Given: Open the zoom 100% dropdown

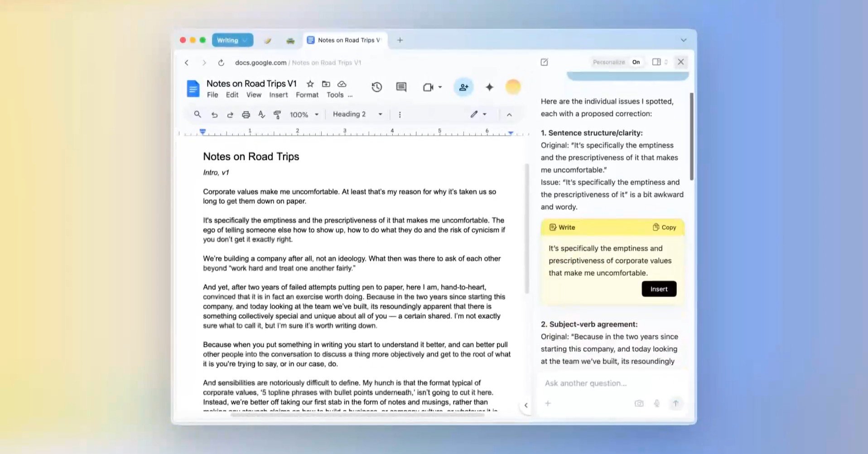Looking at the screenshot, I should (304, 115).
